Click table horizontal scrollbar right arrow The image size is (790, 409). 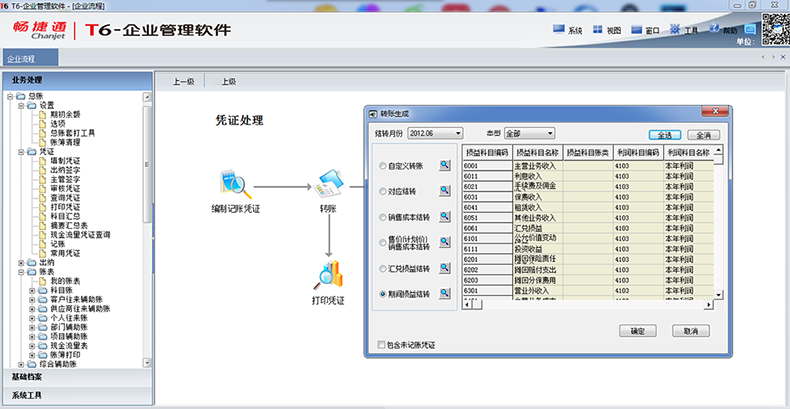709,305
